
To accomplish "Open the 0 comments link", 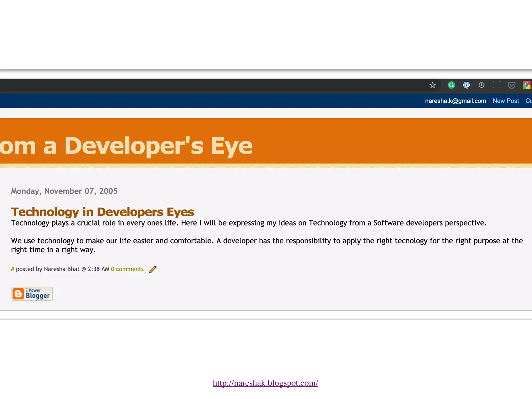I will 127,269.
